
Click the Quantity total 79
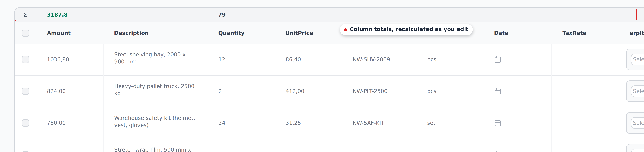(x=222, y=15)
